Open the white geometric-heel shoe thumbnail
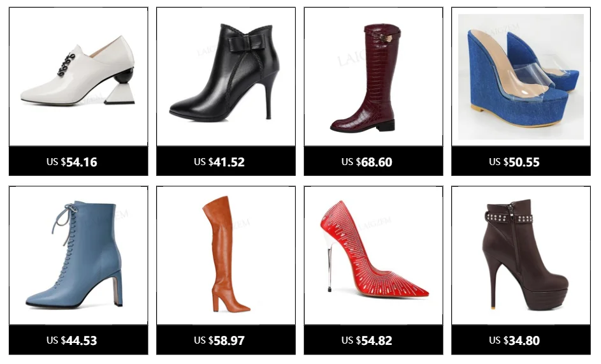Viewport: 601px width, 364px height. (x=78, y=76)
